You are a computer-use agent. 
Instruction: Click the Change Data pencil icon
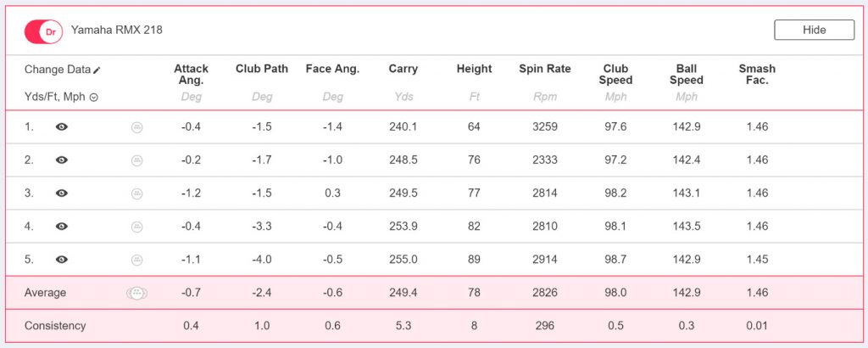(97, 70)
